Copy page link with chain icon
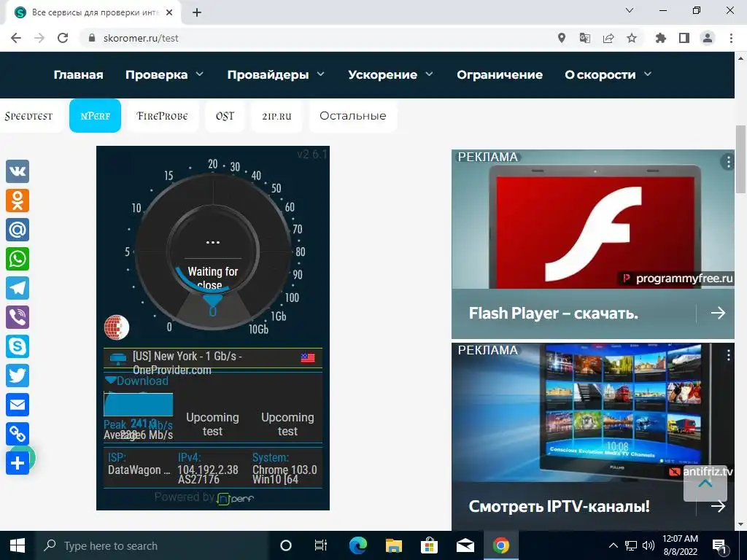 click(18, 434)
